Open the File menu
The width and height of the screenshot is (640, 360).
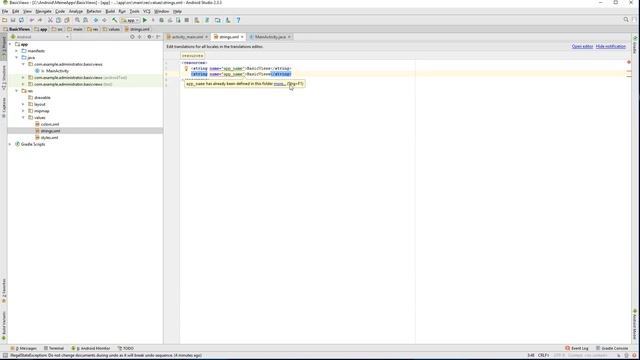5,11
